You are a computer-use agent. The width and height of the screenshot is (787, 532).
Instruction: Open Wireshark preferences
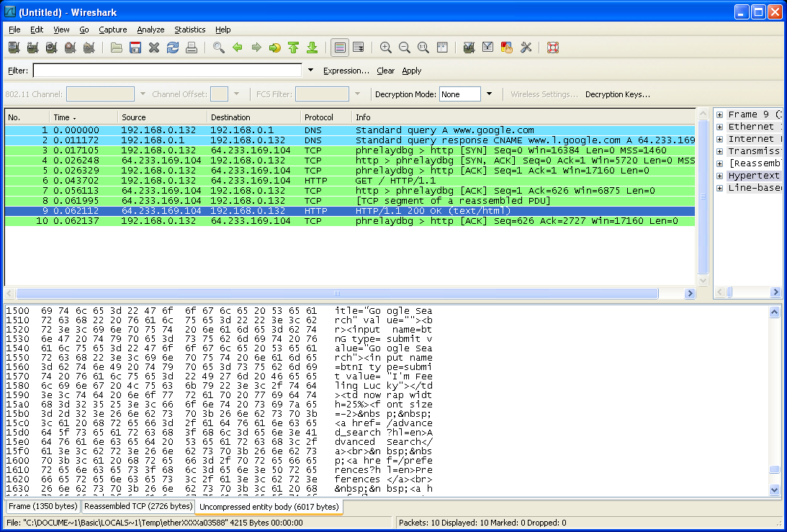[x=526, y=47]
